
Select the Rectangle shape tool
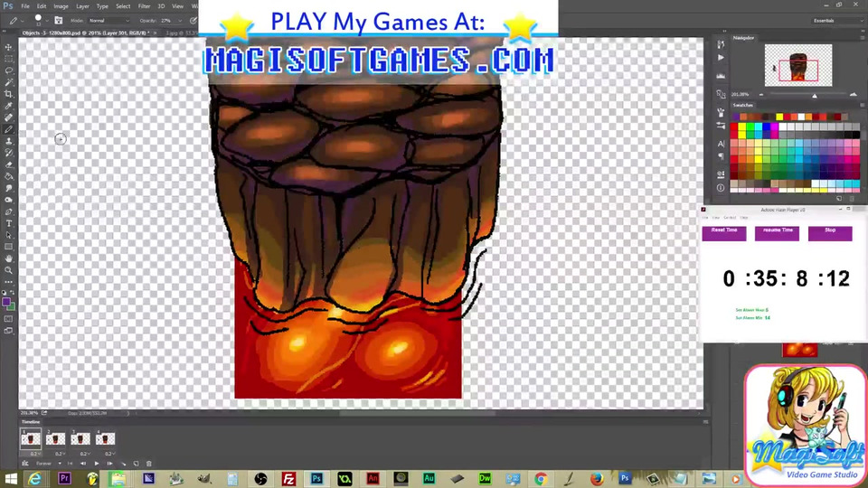click(8, 247)
